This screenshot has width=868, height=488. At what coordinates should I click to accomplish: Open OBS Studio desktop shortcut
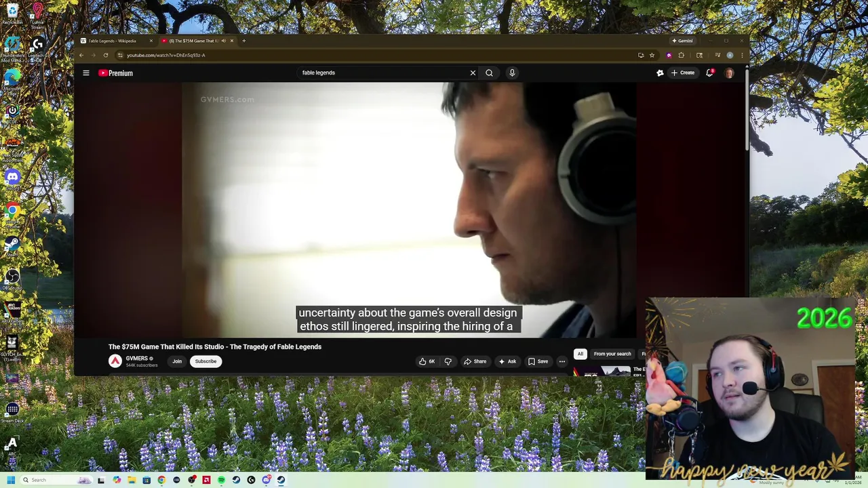click(12, 279)
